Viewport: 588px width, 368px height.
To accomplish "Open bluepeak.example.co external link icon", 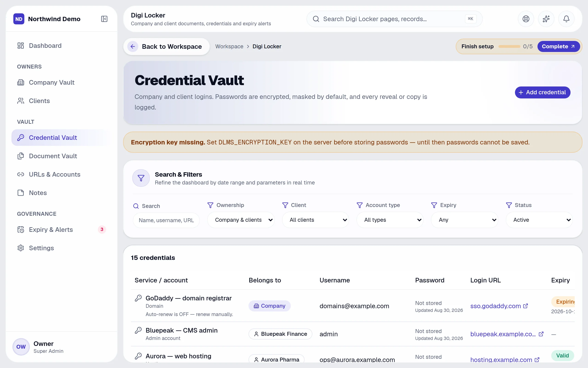I will (x=541, y=334).
